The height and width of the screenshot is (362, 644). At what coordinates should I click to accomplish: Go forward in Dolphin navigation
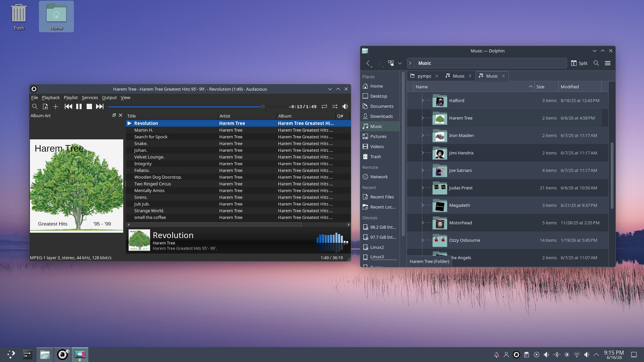pyautogui.click(x=379, y=63)
